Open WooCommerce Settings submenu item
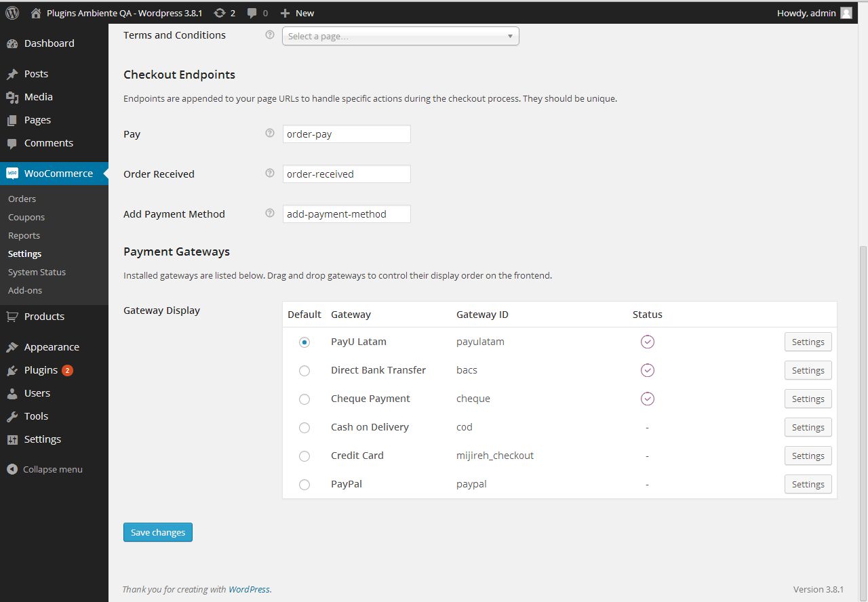 pyautogui.click(x=25, y=254)
